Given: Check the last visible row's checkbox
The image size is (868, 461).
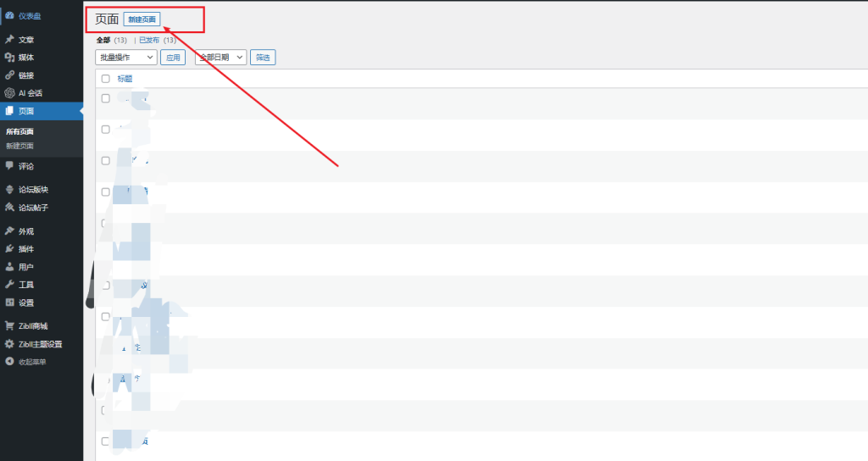Looking at the screenshot, I should click(106, 442).
